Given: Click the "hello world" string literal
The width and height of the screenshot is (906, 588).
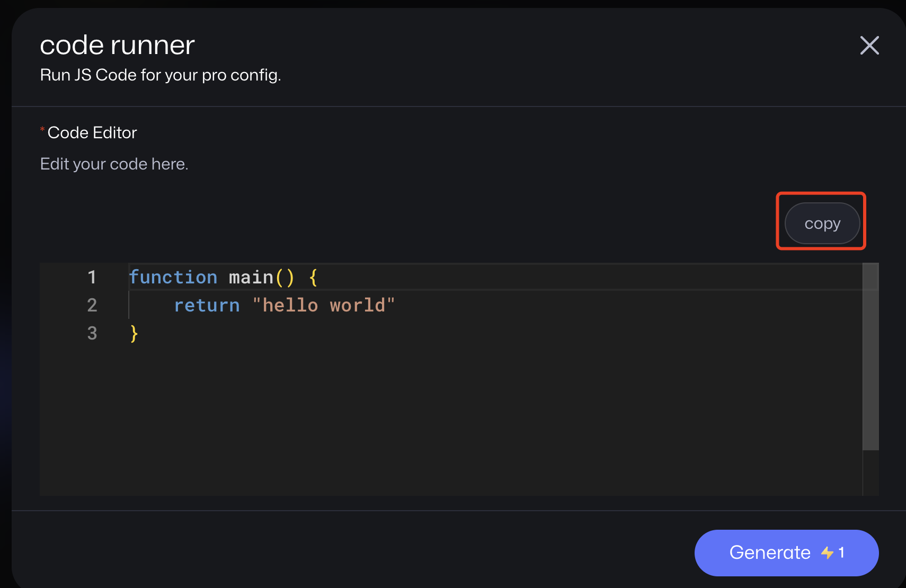Looking at the screenshot, I should 324,305.
